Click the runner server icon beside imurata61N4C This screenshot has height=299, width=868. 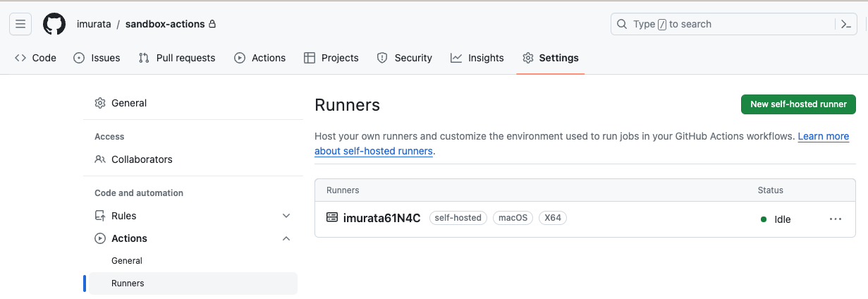[x=332, y=218]
